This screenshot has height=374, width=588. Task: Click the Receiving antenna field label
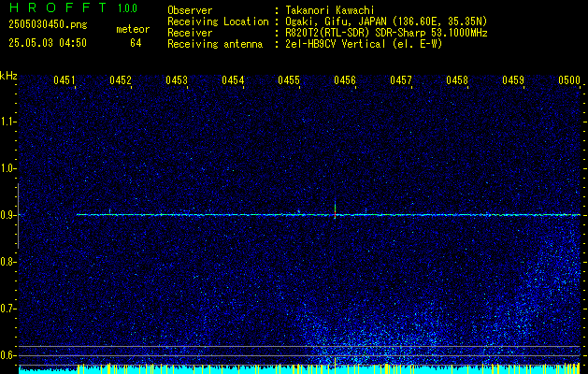[x=215, y=44]
